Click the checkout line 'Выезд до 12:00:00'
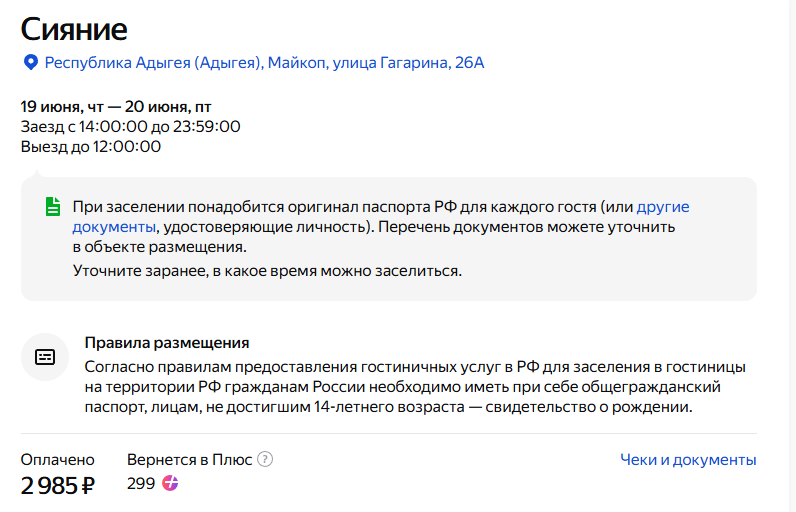This screenshot has width=796, height=512. pos(90,146)
